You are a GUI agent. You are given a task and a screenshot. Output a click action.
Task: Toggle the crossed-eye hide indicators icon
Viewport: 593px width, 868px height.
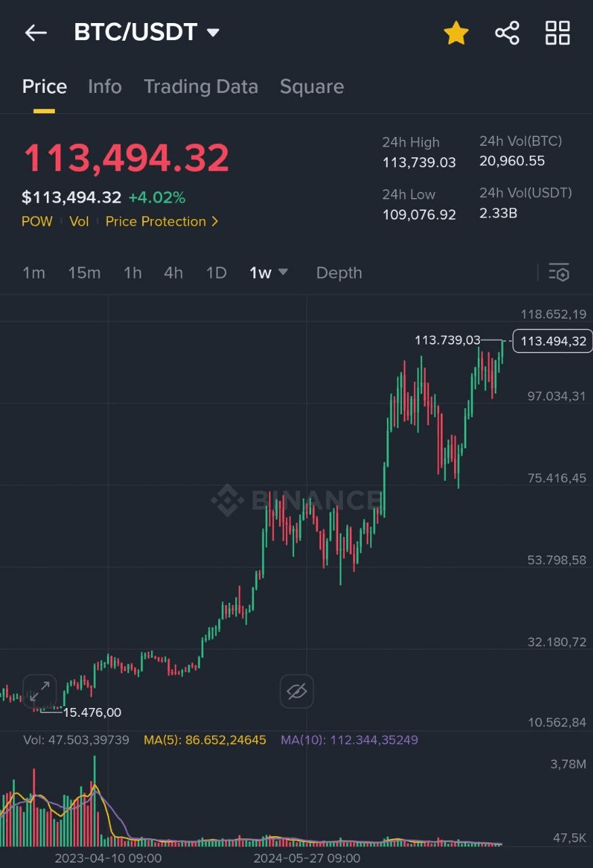pyautogui.click(x=297, y=692)
